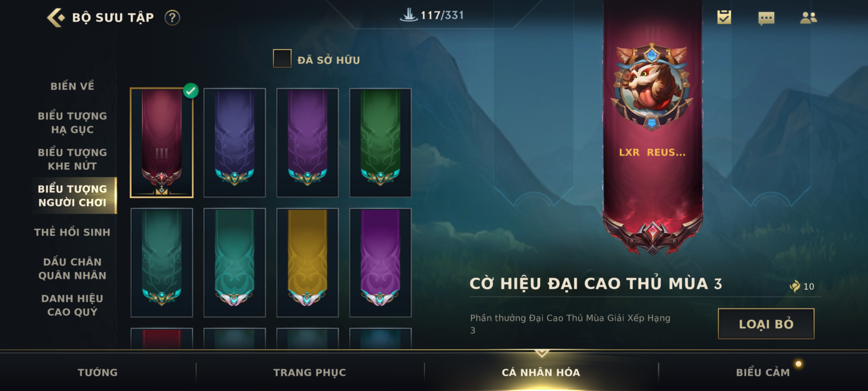This screenshot has height=391, width=868.
Task: Open the Biểu Cảm tab
Action: pyautogui.click(x=762, y=372)
